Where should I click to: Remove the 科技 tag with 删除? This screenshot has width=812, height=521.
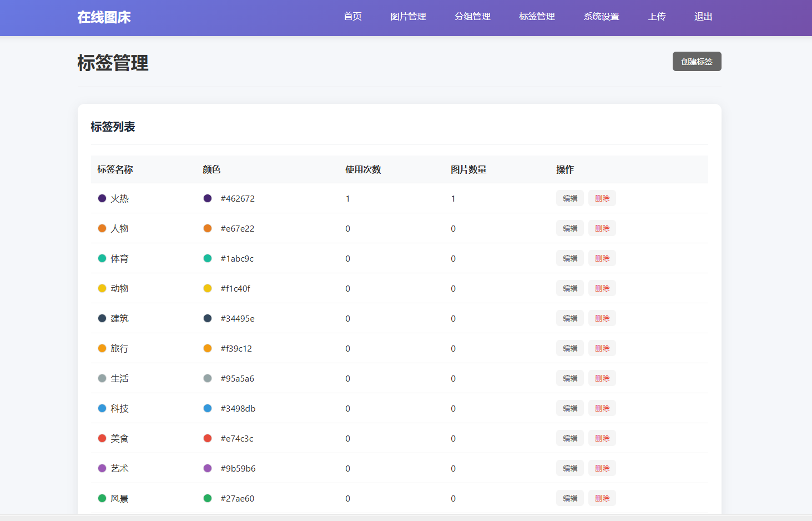click(602, 408)
